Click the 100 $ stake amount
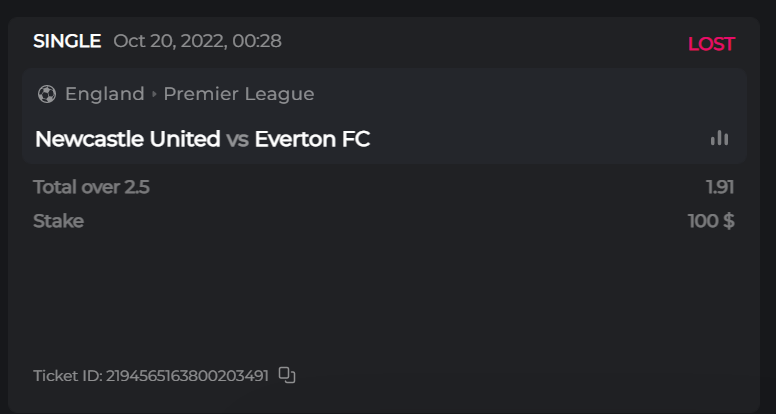 711,221
